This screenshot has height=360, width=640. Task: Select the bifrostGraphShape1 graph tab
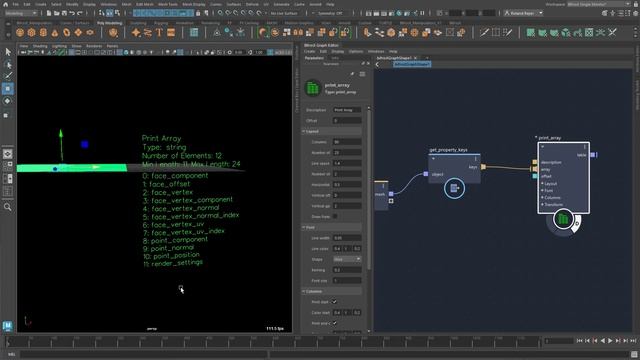click(x=394, y=58)
